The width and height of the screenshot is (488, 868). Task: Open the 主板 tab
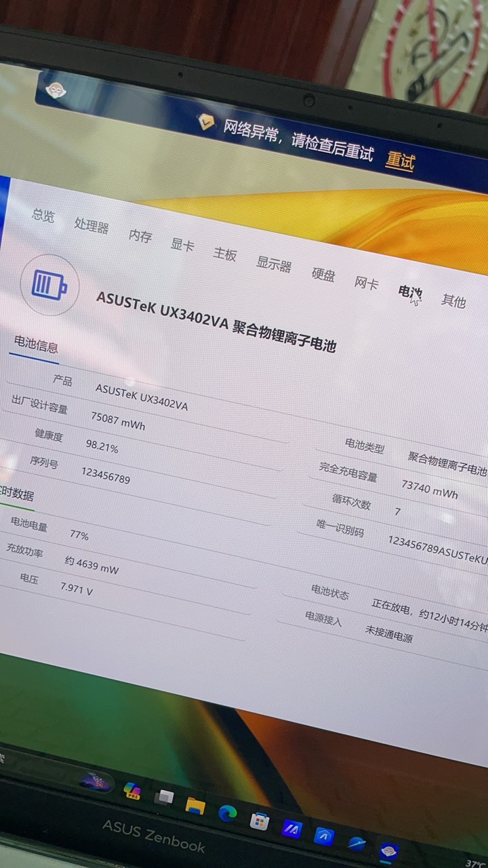point(224,254)
